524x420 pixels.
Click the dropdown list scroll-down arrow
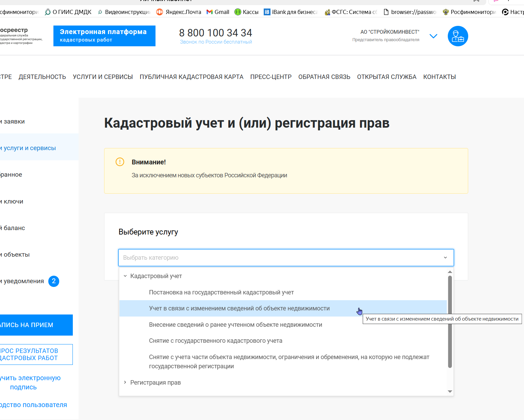coord(450,391)
